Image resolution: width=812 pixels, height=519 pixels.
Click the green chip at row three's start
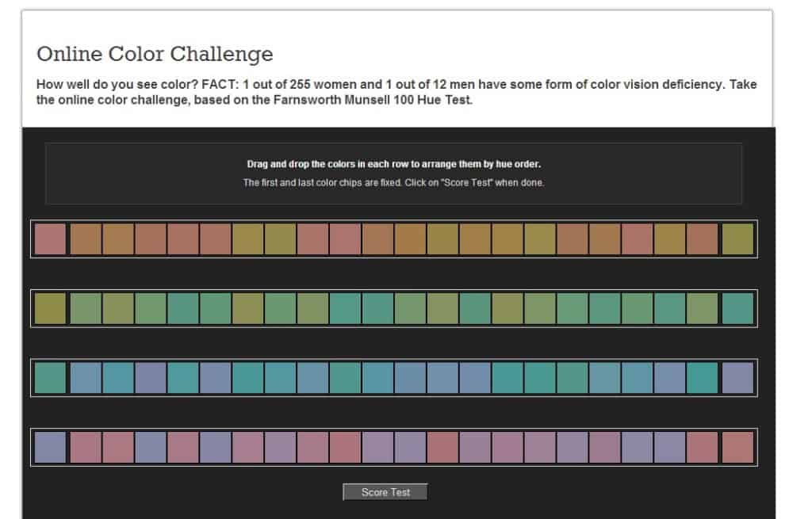click(49, 378)
